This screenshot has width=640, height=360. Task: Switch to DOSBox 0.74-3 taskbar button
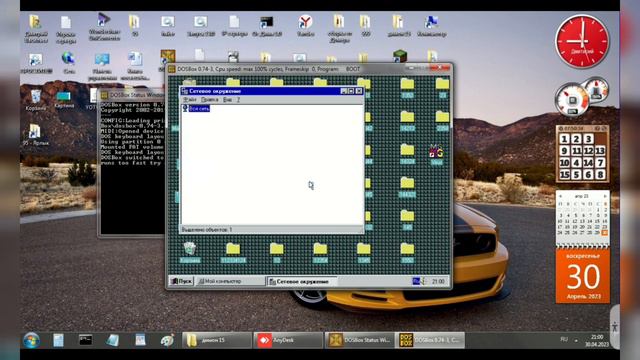tap(430, 340)
